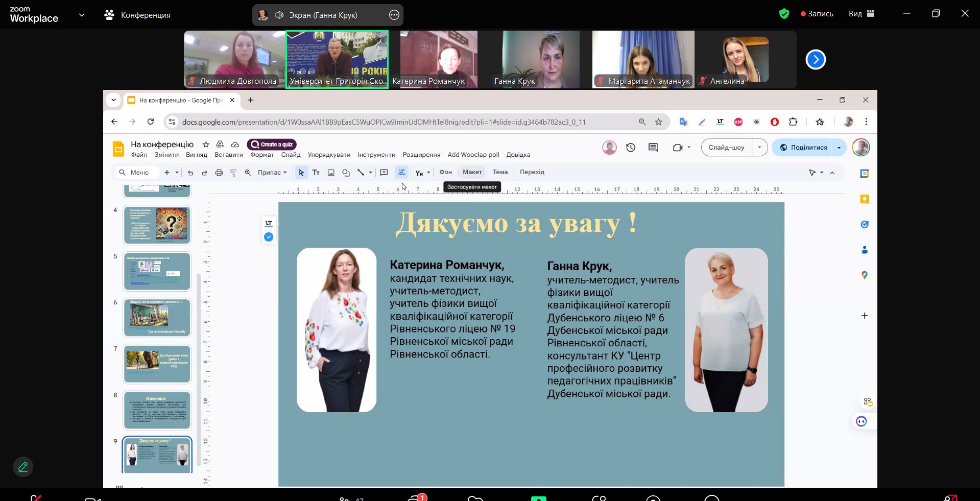The image size is (980, 501).
Task: Open the Chrome tab search chevron
Action: coord(113,100)
